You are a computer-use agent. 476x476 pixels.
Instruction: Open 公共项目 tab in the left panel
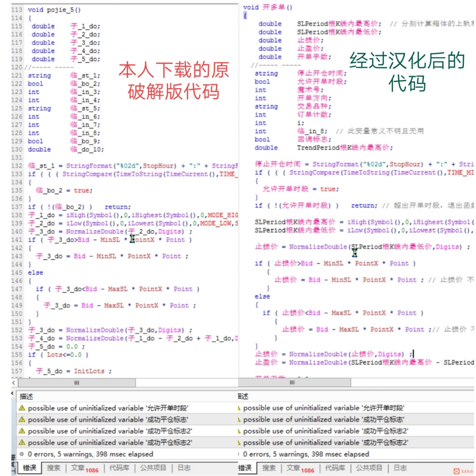[x=153, y=468]
